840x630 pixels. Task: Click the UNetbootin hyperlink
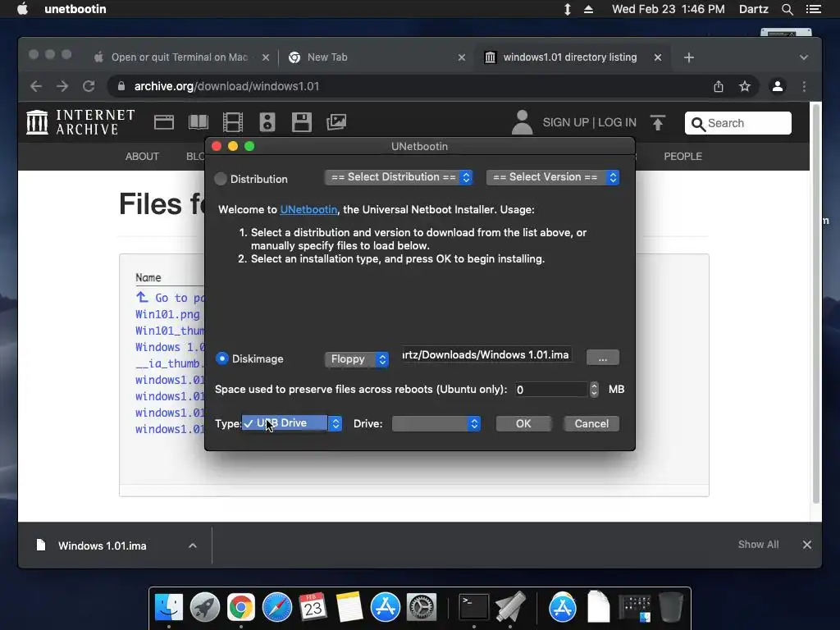308,209
